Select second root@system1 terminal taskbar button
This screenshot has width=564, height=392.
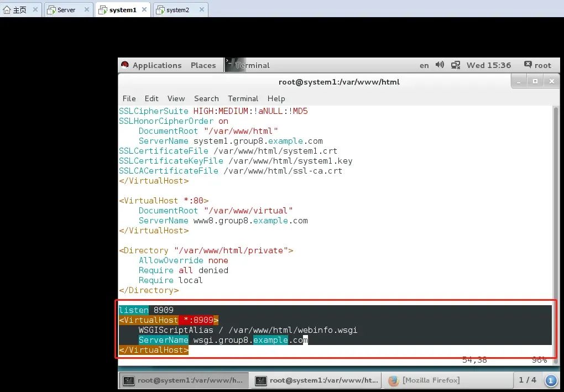[315, 380]
